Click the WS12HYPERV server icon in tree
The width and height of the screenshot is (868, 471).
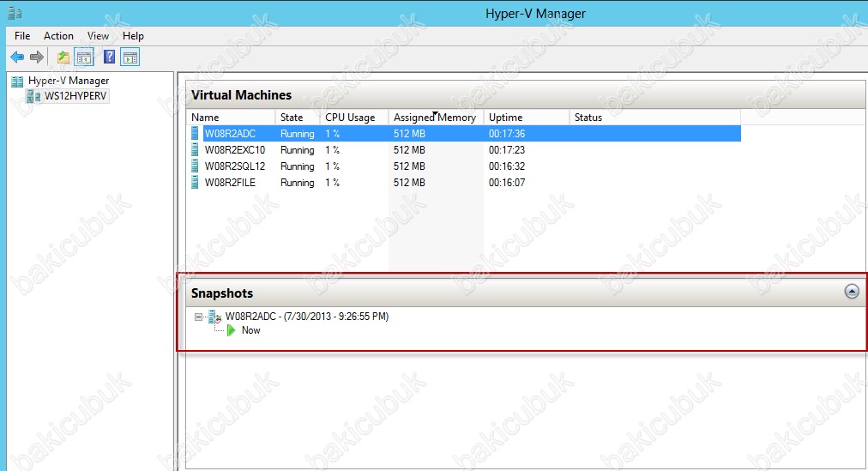(x=33, y=96)
